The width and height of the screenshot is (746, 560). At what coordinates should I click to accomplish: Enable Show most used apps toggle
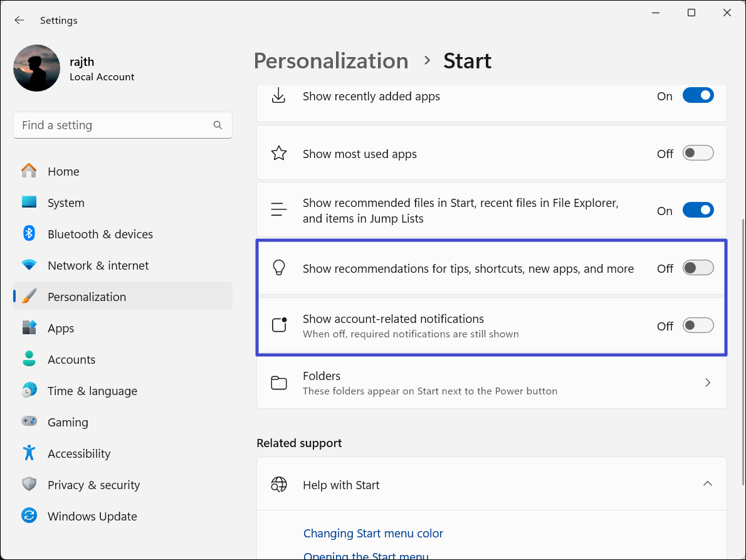[x=698, y=154]
